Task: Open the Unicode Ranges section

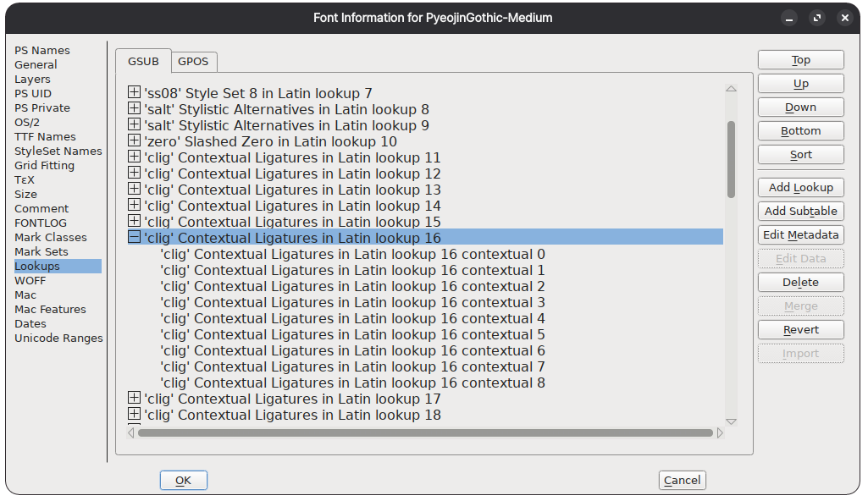Action: 58,338
